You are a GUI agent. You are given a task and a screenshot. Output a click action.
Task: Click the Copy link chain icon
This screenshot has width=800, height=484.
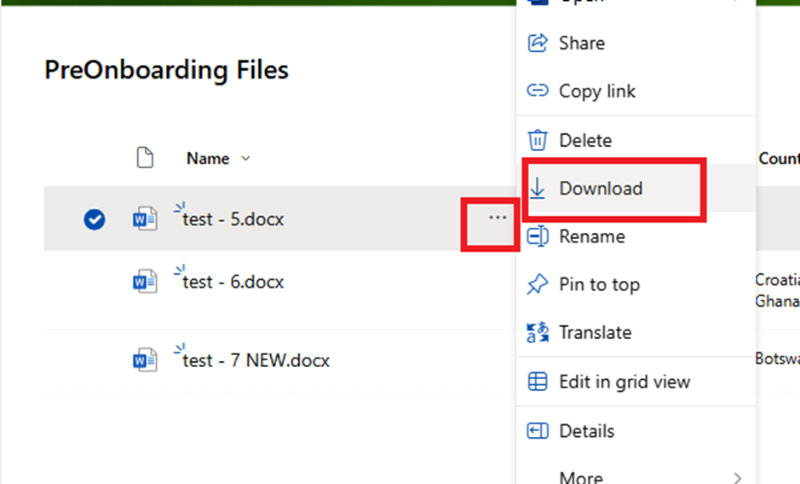(x=537, y=91)
